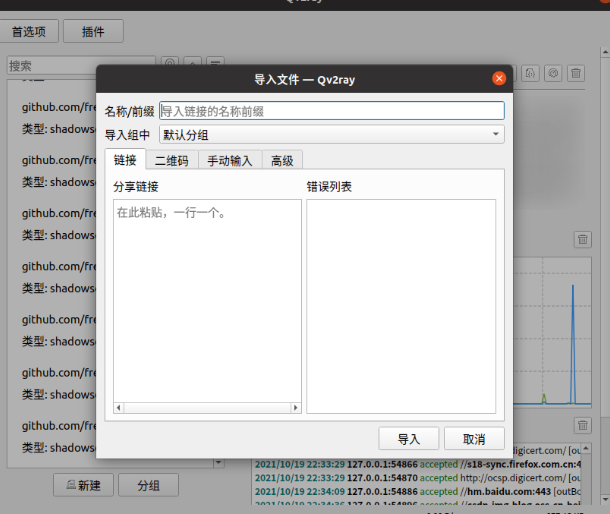
Task: Open the 手动输入 tab
Action: tap(230, 160)
